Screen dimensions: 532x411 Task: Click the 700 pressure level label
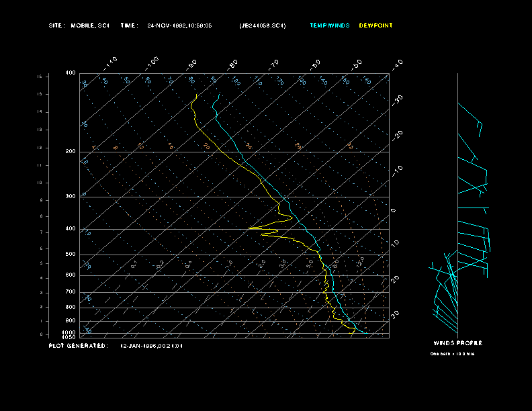tap(71, 292)
